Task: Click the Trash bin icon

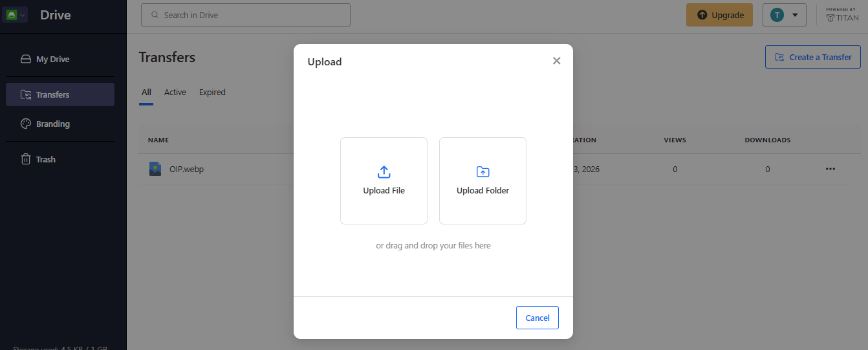Action: (x=26, y=159)
